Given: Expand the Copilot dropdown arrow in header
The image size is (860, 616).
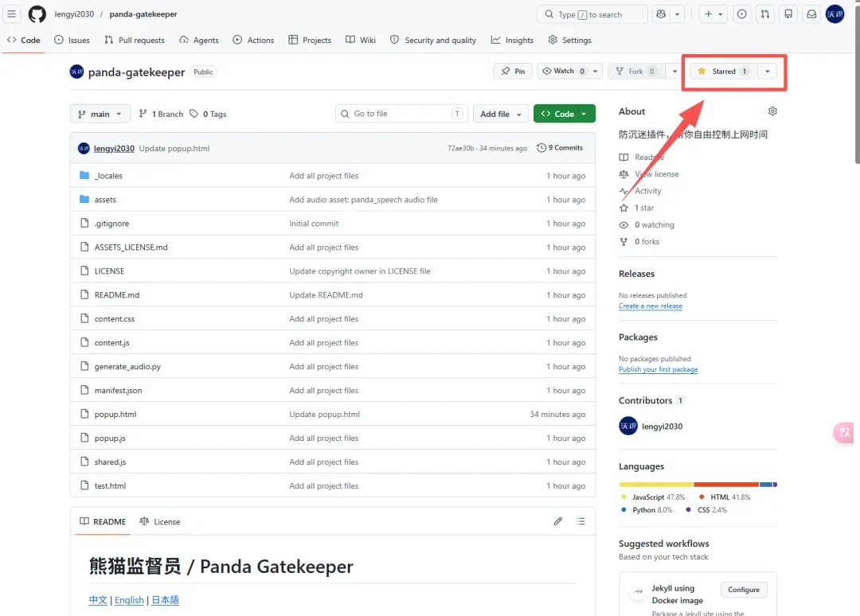Looking at the screenshot, I should pos(678,14).
